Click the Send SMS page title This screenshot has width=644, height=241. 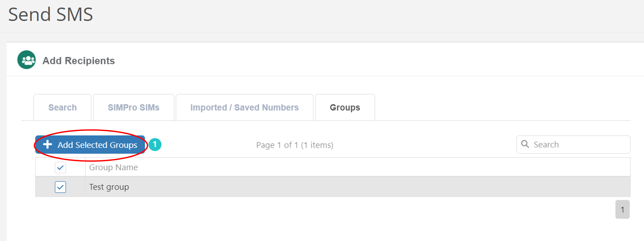51,15
